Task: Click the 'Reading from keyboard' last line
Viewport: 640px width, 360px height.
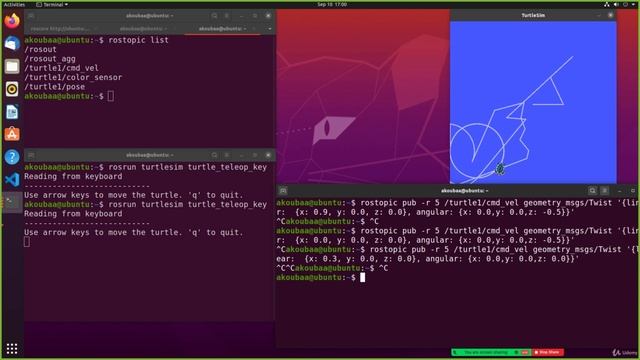Action: [x=73, y=214]
